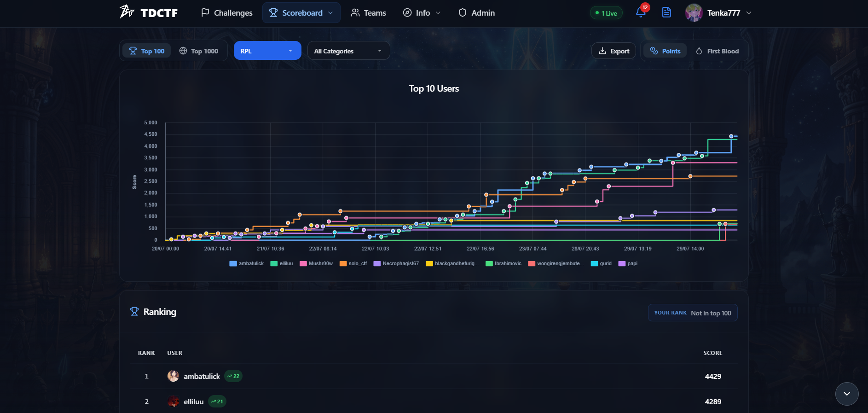868x413 pixels.
Task: Go to the Teams page
Action: coord(369,13)
